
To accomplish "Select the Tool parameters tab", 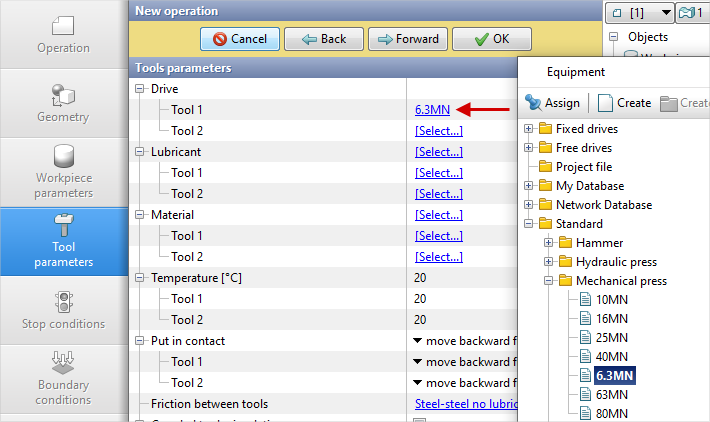I will point(63,241).
